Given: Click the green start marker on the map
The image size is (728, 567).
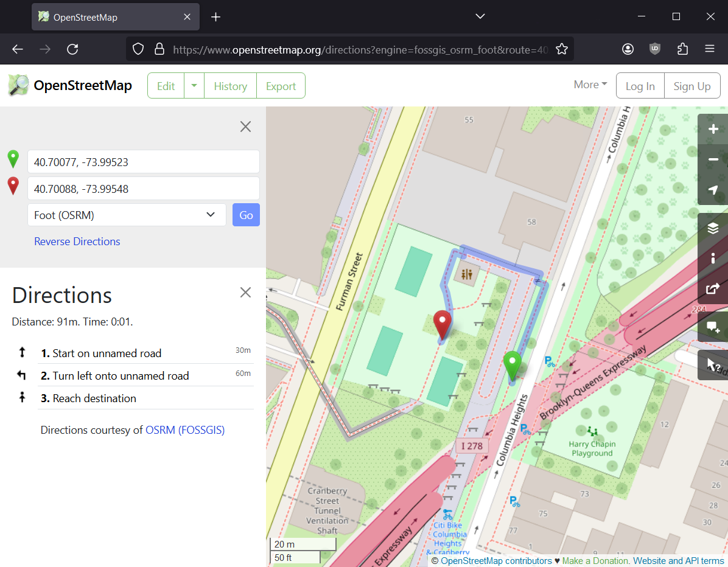Looking at the screenshot, I should pyautogui.click(x=512, y=366).
